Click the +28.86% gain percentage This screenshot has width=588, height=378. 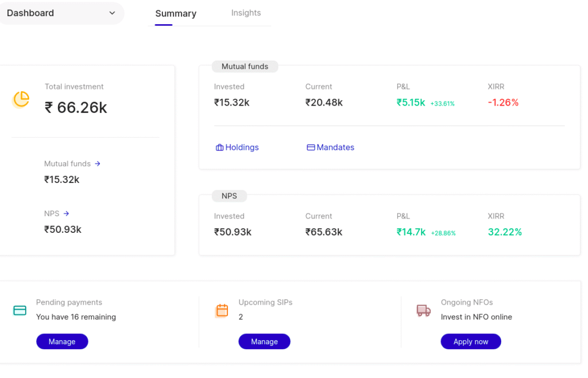[x=443, y=233]
